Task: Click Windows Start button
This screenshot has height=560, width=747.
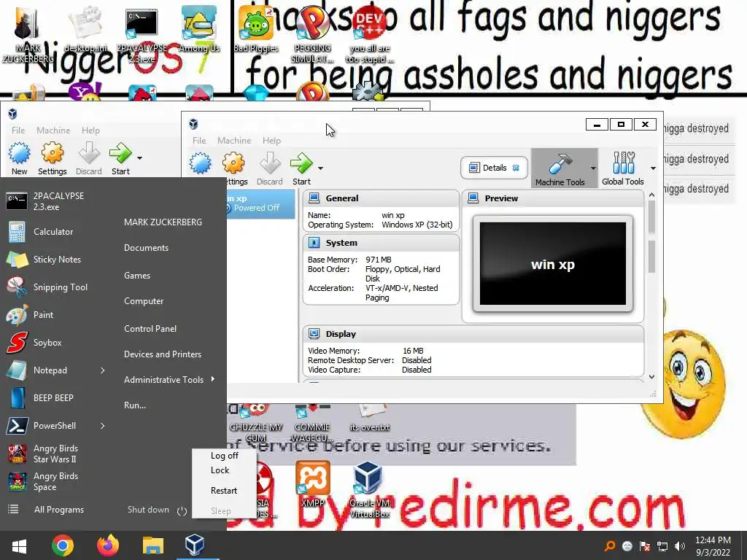Action: click(19, 546)
